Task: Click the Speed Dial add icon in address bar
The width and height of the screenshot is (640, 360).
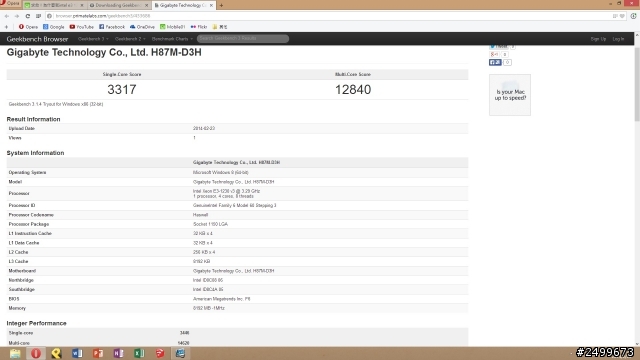Action: click(x=615, y=16)
